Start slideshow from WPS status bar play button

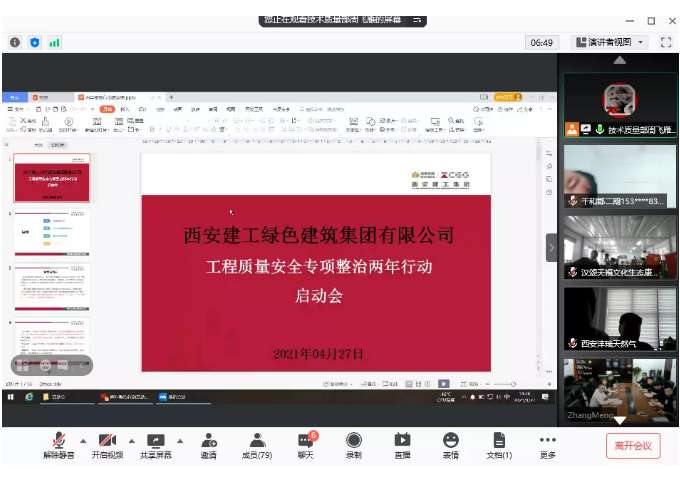444,384
